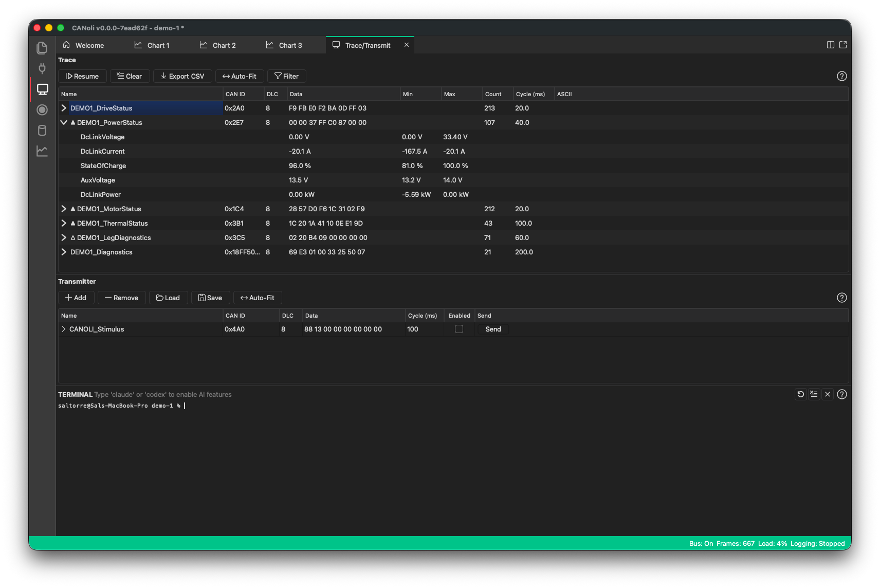Image resolution: width=880 pixels, height=588 pixels.
Task: Select the Trace monitor sidebar icon
Action: click(x=42, y=89)
